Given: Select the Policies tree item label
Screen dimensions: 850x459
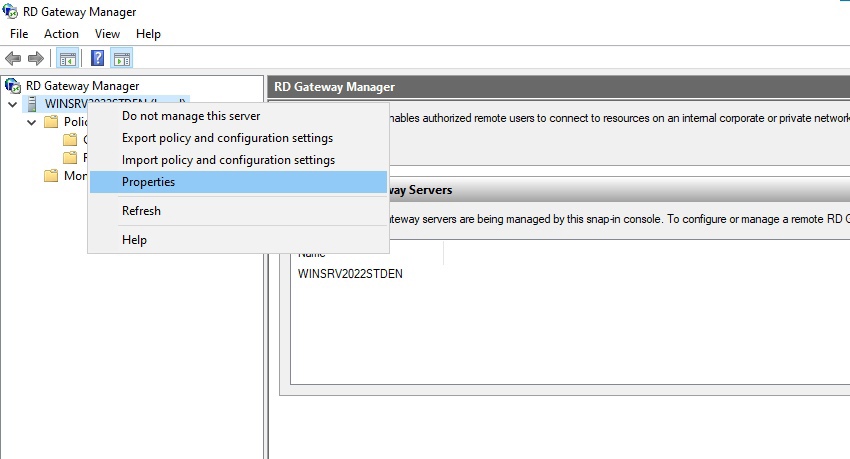Looking at the screenshot, I should 75,121.
